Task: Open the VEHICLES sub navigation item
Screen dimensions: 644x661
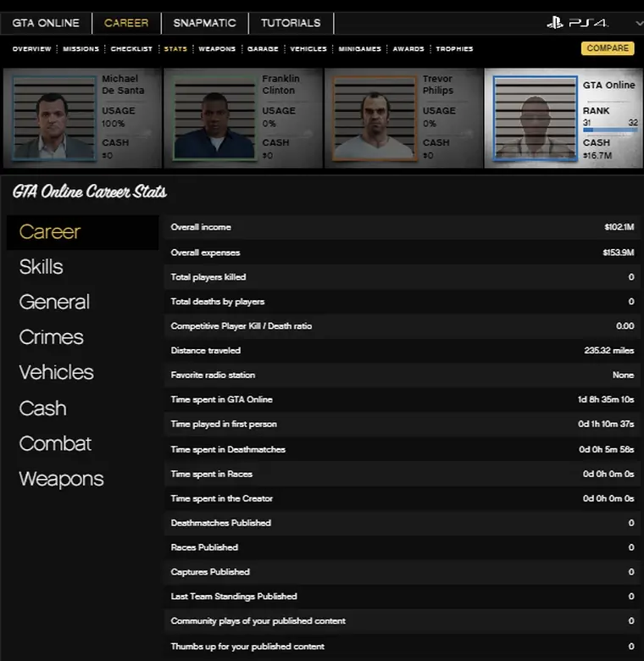Action: coord(308,49)
